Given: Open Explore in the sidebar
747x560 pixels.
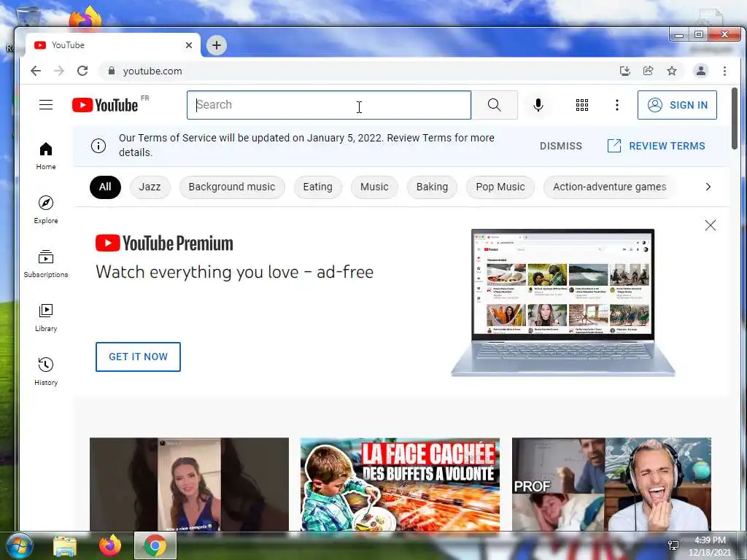Looking at the screenshot, I should click(46, 210).
